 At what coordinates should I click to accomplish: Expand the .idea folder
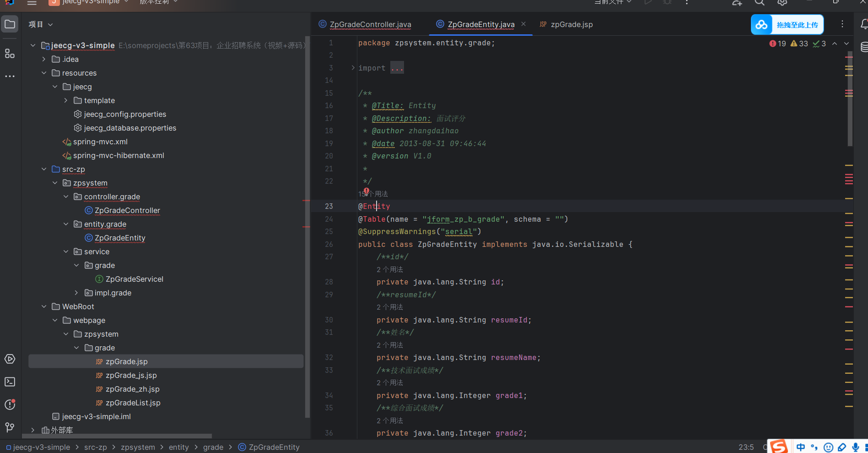pyautogui.click(x=44, y=59)
